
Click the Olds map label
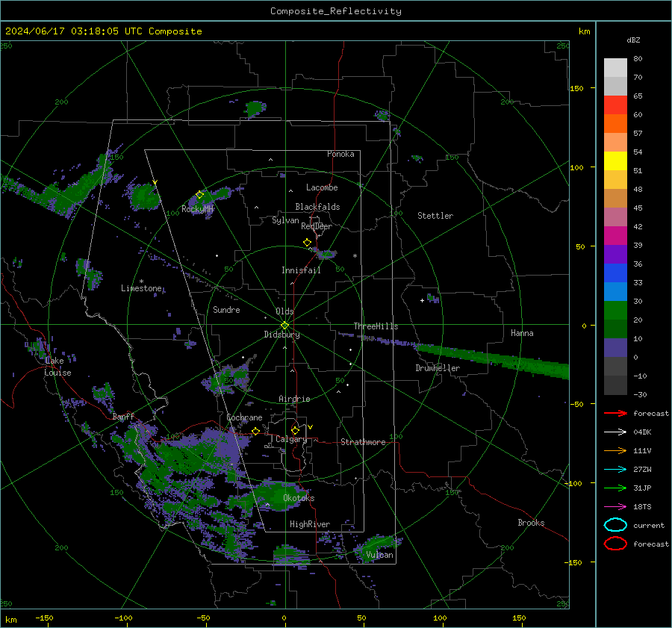click(284, 311)
